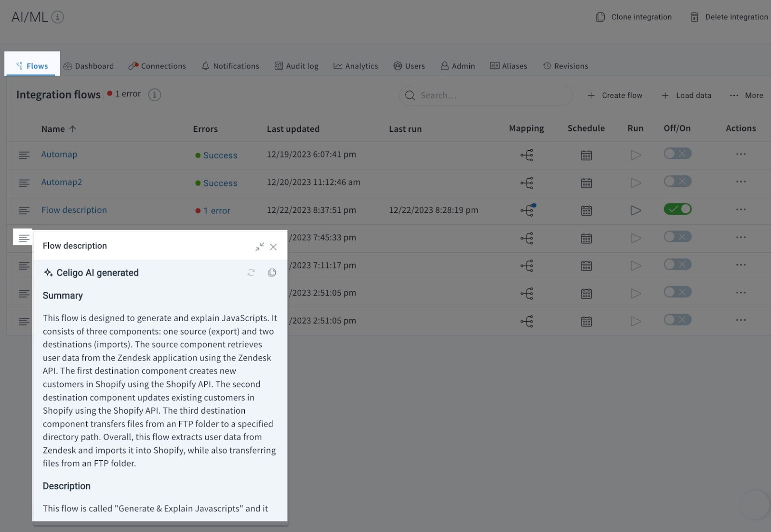771x532 pixels.
Task: Open the Audit log tab
Action: [296, 65]
